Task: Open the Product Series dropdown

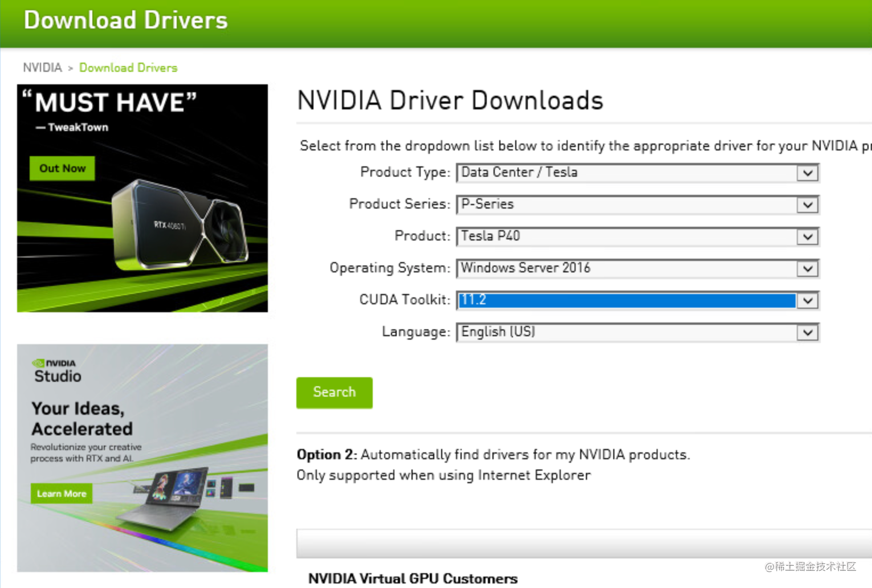Action: pos(637,205)
